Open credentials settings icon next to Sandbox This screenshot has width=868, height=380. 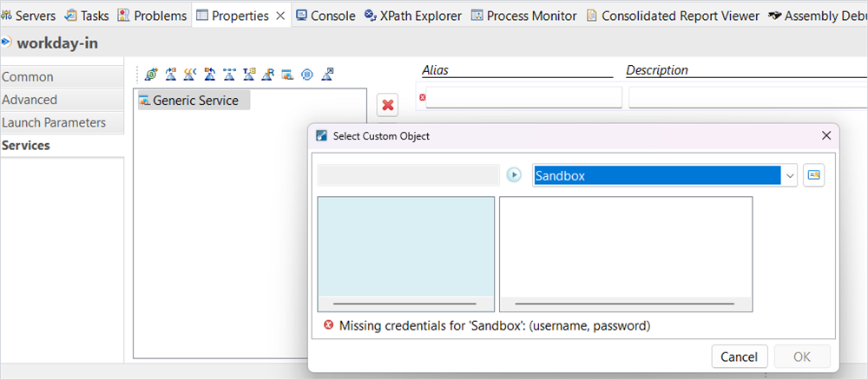point(814,175)
